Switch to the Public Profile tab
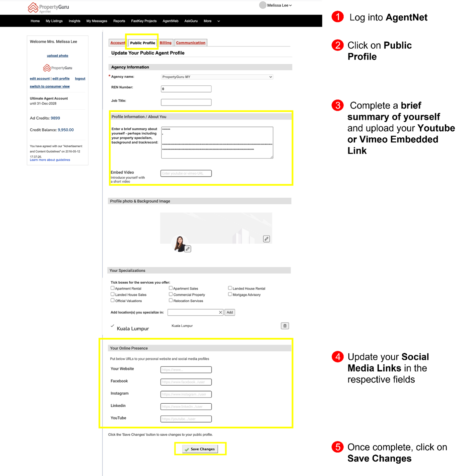Image resolution: width=462 pixels, height=476 pixels. (x=143, y=43)
